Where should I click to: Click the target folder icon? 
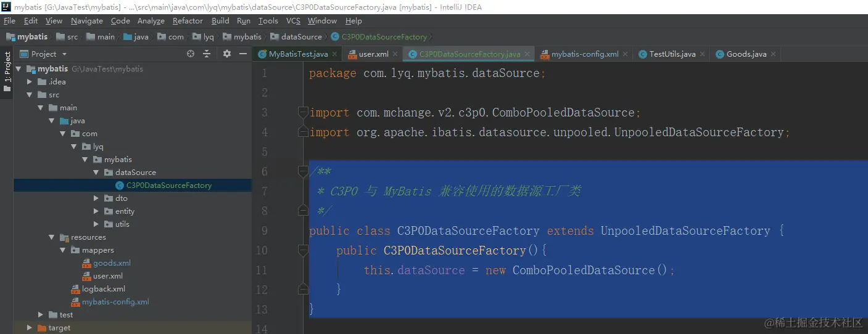coord(42,328)
